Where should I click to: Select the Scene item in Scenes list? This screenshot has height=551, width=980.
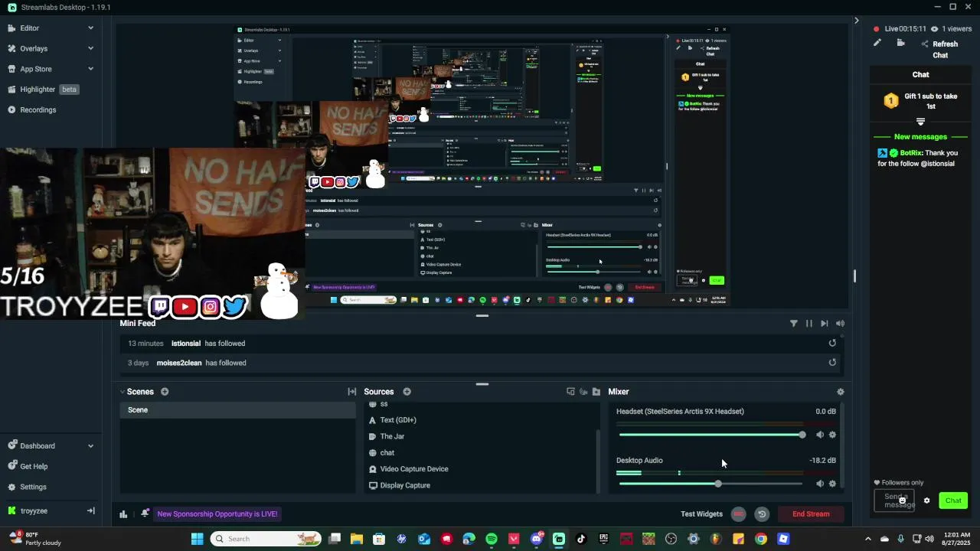(238, 410)
